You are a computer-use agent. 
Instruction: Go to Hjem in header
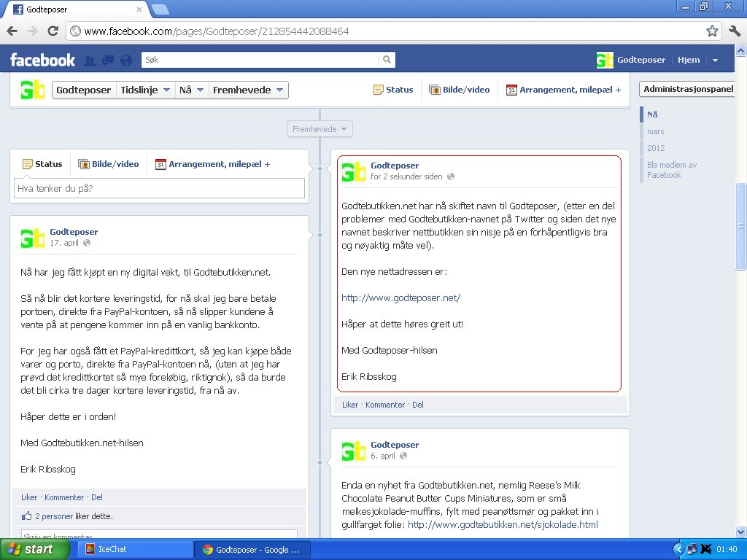click(689, 60)
